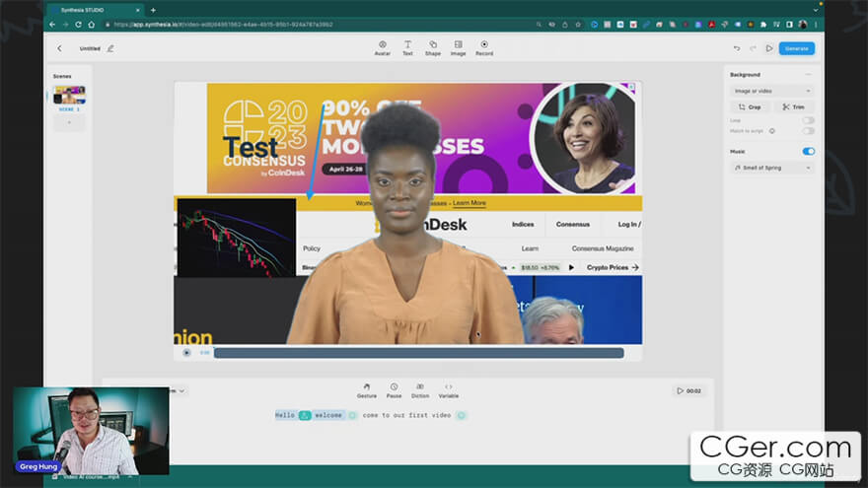Click the browser address bar
The image size is (868, 488).
322,25
